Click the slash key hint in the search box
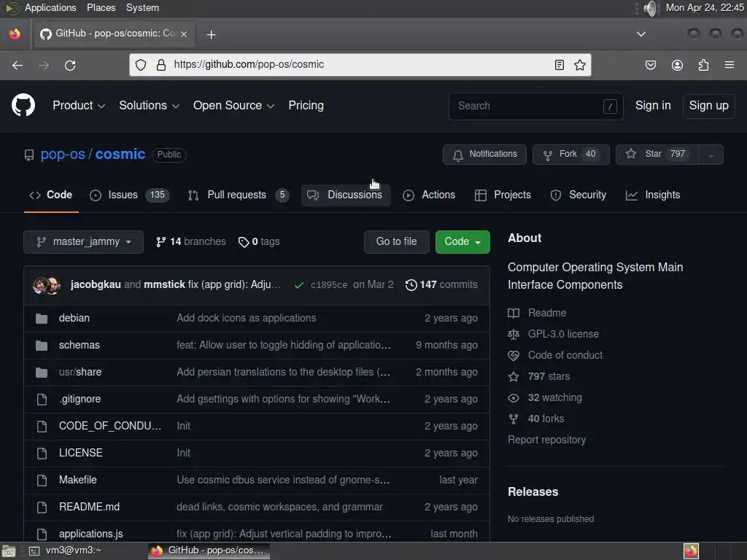 [610, 106]
